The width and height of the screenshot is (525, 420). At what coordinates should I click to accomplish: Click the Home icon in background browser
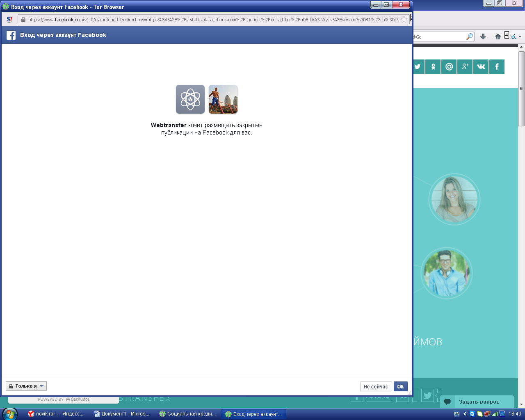498,37
